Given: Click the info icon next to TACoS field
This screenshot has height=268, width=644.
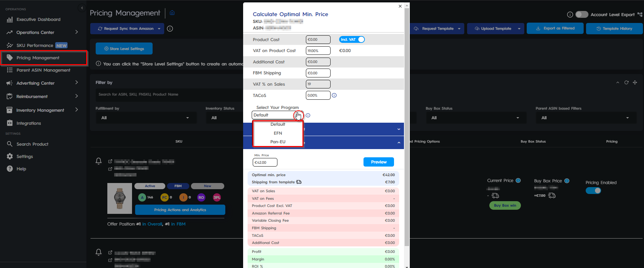Looking at the screenshot, I should 334,96.
